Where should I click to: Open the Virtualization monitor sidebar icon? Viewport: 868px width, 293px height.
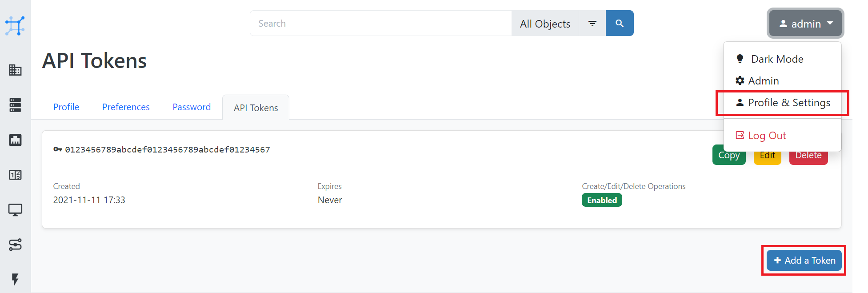[15, 209]
